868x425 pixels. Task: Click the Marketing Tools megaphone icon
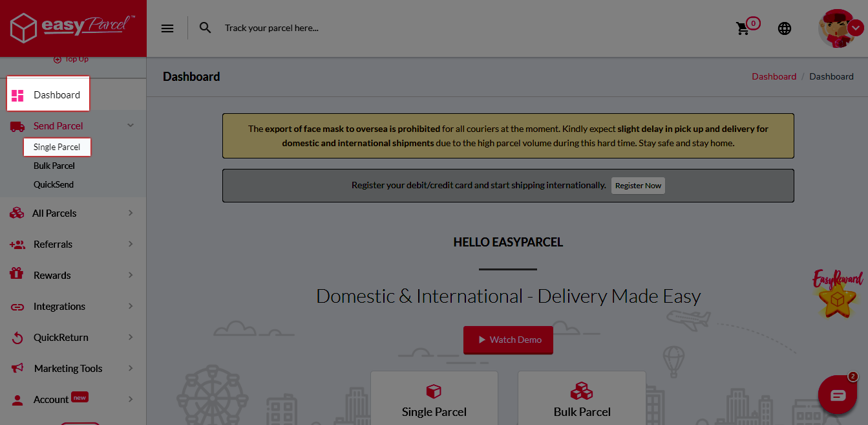click(17, 368)
